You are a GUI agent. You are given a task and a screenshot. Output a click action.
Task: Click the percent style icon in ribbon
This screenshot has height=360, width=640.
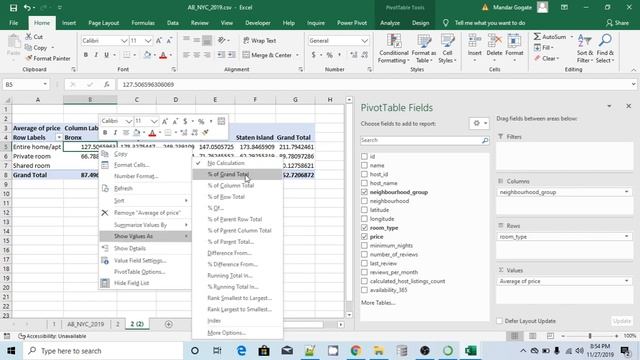tap(329, 55)
